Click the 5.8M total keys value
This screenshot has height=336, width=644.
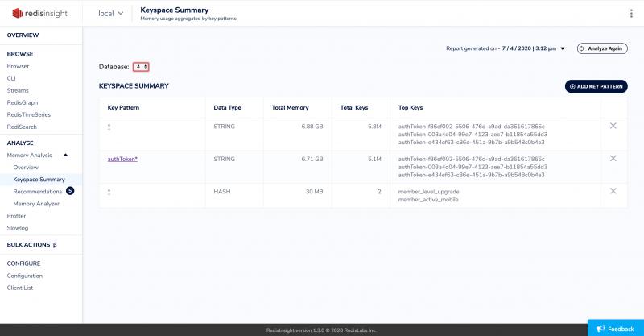(x=374, y=127)
